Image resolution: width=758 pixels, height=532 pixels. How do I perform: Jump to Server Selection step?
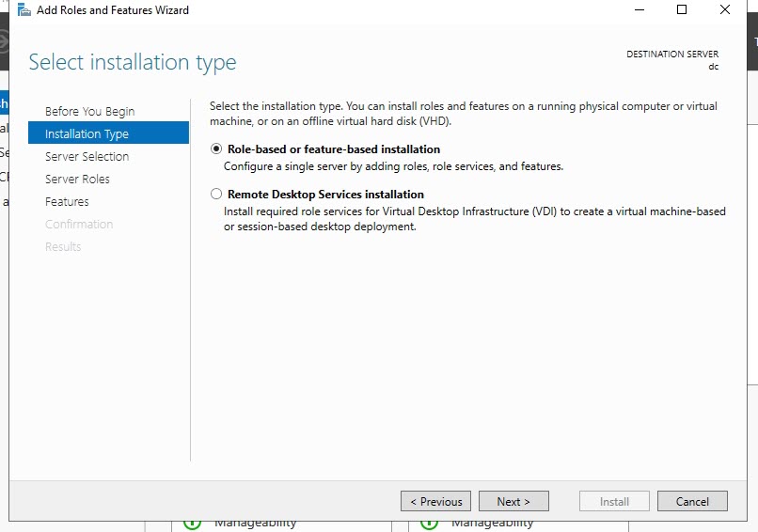(x=87, y=157)
